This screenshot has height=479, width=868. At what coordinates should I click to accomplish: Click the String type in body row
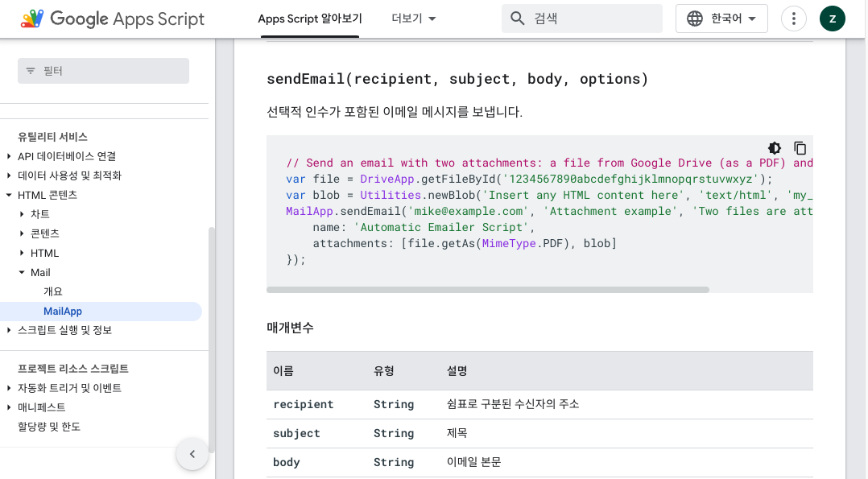coord(394,462)
